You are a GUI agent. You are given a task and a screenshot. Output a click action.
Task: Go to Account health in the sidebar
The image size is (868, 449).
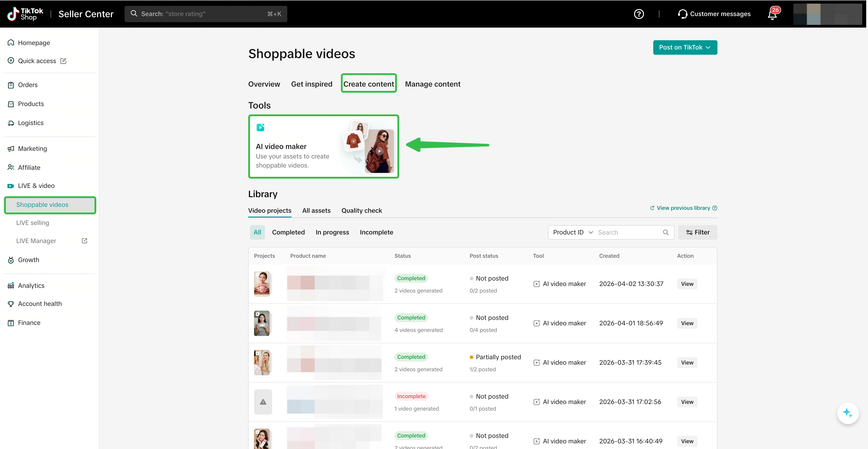(40, 304)
